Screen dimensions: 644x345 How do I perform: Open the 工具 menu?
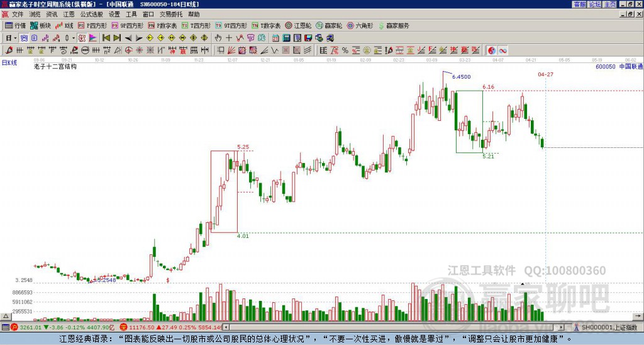(131, 14)
